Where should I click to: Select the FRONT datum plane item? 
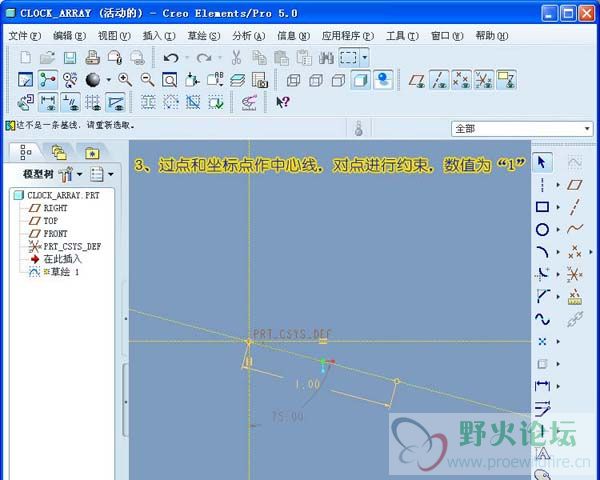55,233
